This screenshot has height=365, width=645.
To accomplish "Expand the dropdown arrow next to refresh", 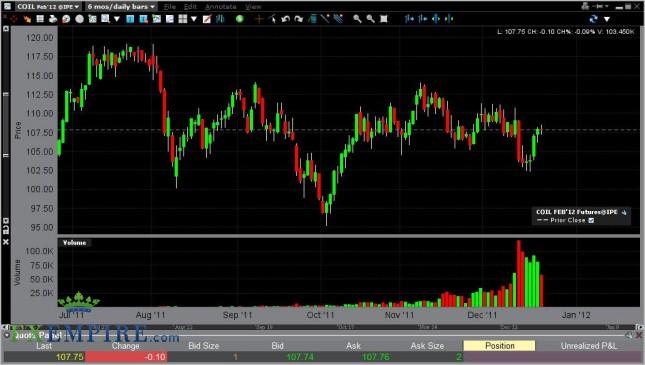I will coord(607,19).
